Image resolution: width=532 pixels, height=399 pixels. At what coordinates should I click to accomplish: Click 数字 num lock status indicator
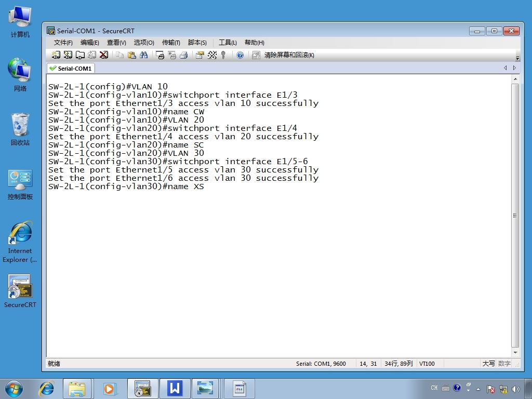(504, 363)
